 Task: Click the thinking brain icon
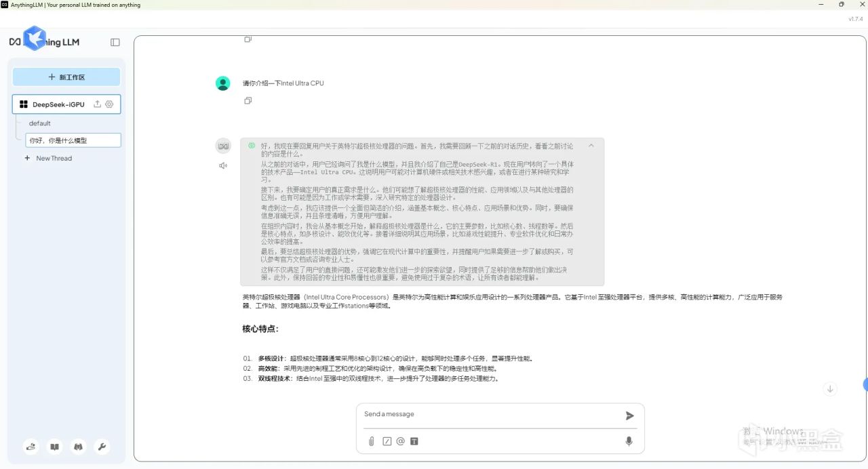pos(252,145)
